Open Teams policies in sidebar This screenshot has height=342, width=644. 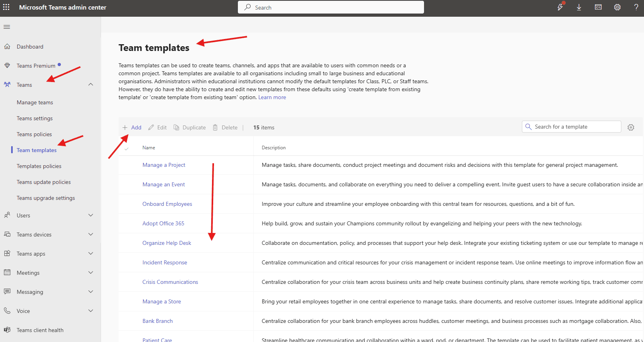[34, 134]
